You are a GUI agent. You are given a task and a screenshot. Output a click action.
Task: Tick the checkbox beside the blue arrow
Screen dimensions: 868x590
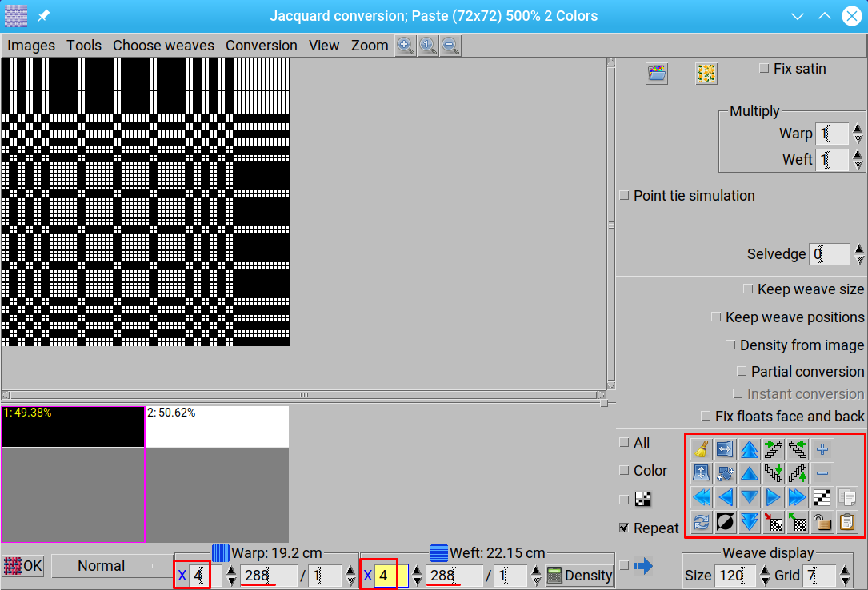click(624, 565)
